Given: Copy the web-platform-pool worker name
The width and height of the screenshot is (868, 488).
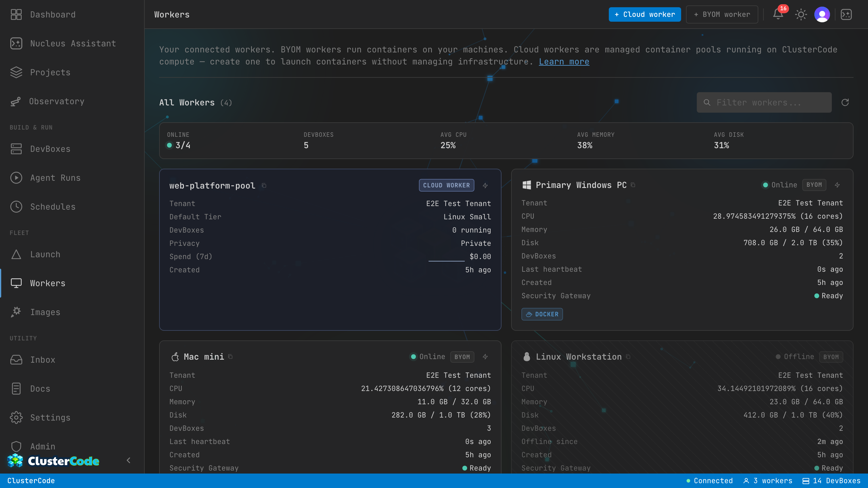Looking at the screenshot, I should (x=264, y=185).
